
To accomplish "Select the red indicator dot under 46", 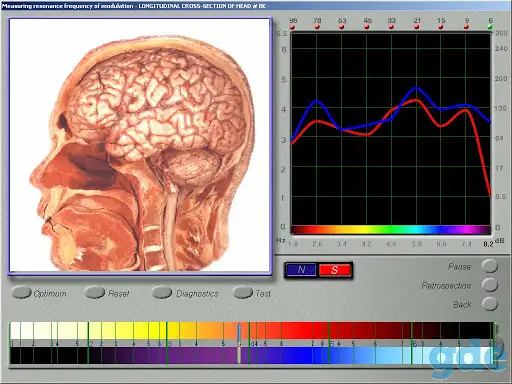I will coord(367,27).
